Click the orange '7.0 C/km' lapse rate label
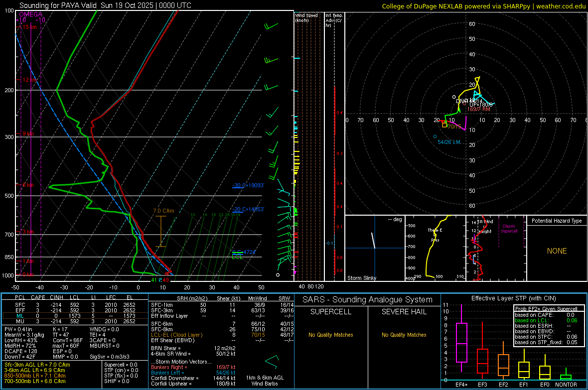 coord(163,211)
